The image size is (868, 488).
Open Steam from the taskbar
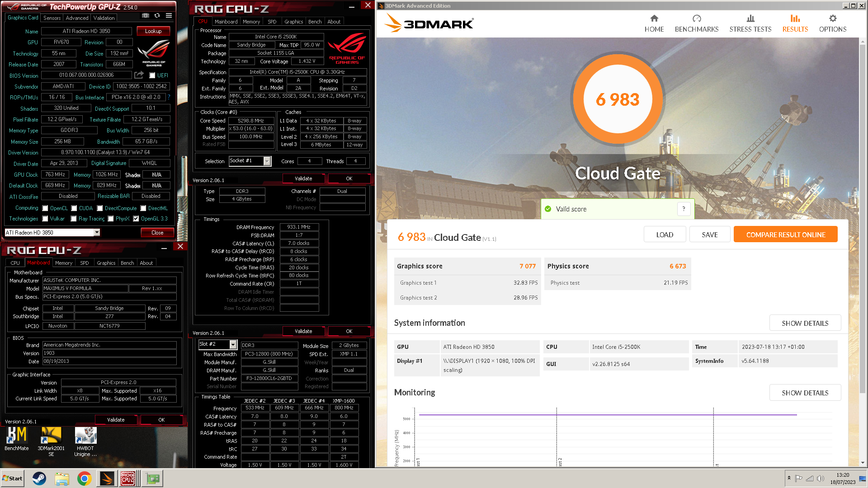click(39, 479)
